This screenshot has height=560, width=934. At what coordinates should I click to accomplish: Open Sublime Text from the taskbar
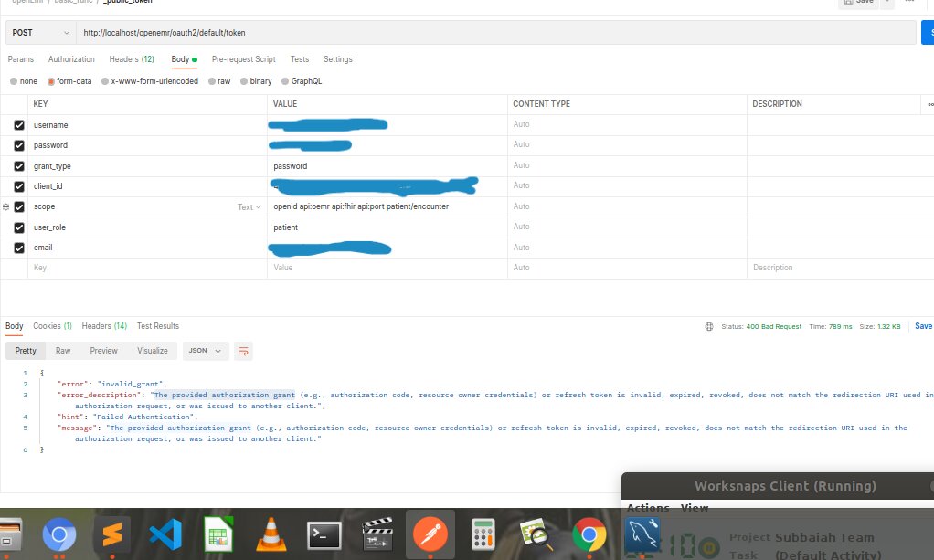[x=111, y=534]
